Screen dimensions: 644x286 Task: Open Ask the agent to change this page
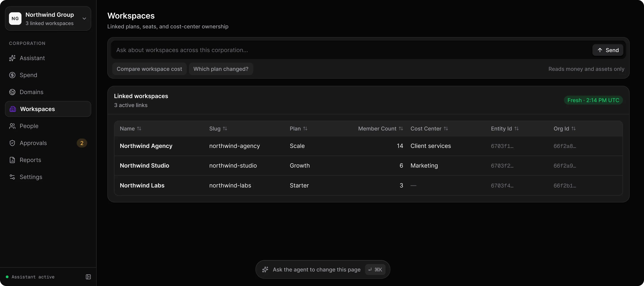pos(323,269)
